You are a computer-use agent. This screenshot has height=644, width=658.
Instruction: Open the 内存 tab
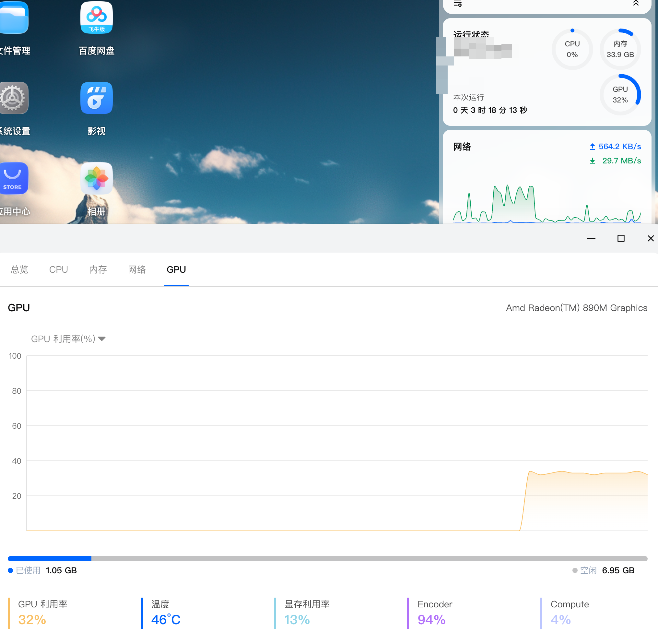click(98, 269)
